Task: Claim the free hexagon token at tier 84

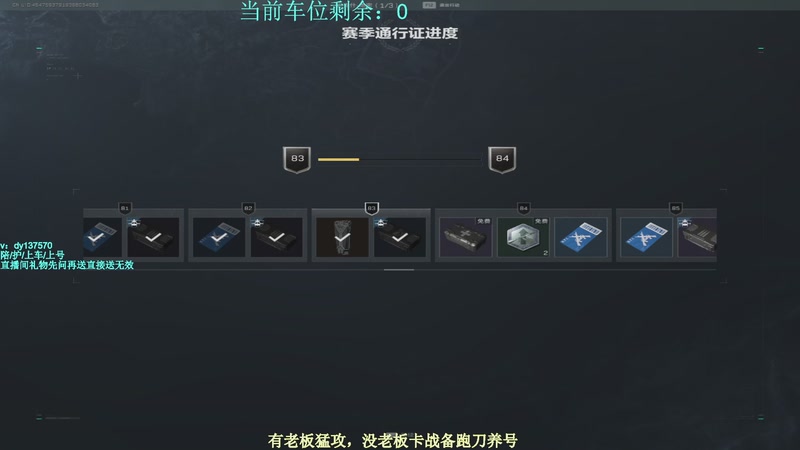Action: [523, 237]
